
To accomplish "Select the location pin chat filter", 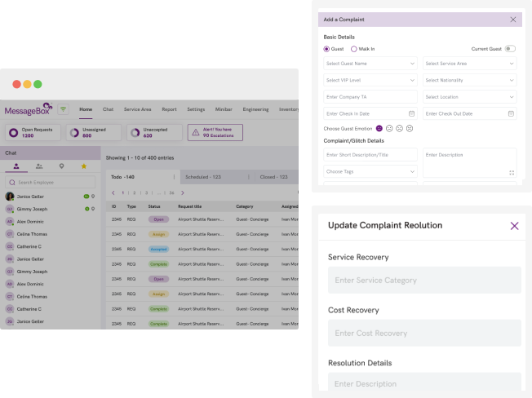I will (x=61, y=166).
